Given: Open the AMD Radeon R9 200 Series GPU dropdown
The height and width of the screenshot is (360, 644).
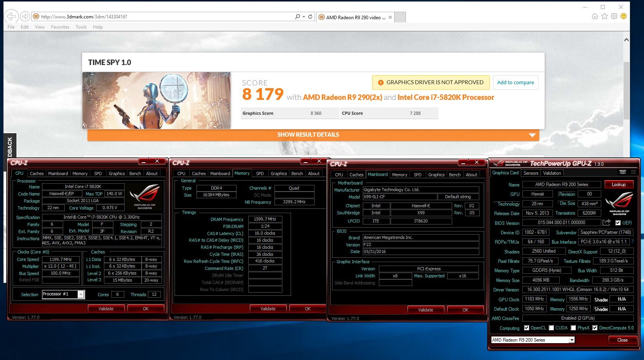Looking at the screenshot, I should (572, 340).
